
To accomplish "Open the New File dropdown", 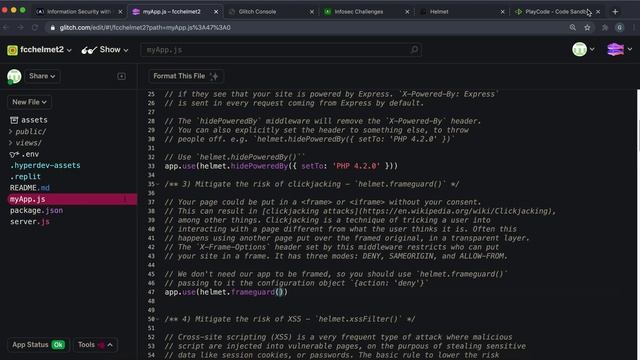I will 29,102.
